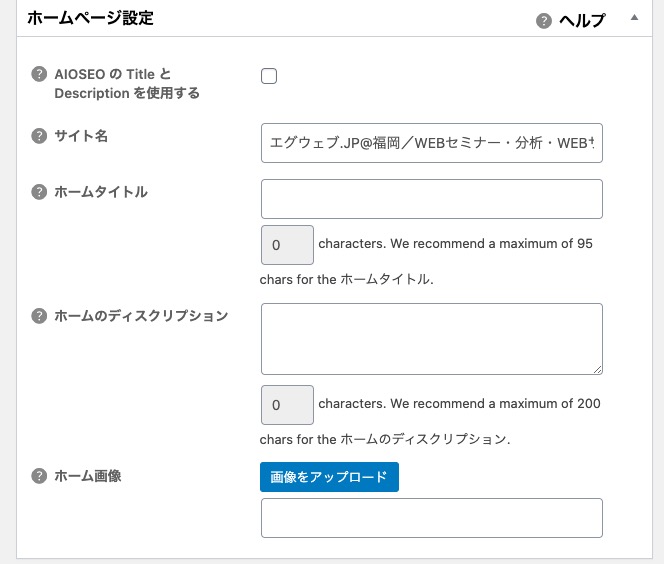Click the ホーム画像 field label
This screenshot has width=664, height=564.
tap(88, 477)
